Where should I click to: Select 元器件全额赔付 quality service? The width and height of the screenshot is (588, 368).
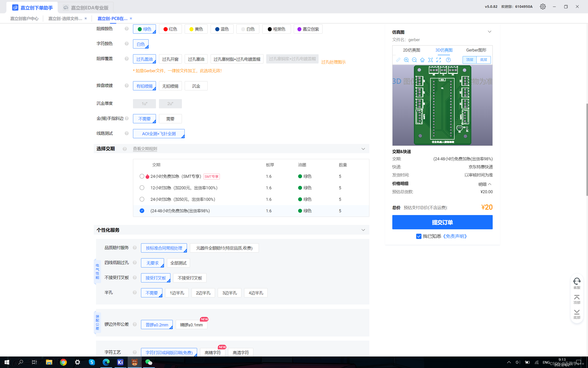point(224,248)
